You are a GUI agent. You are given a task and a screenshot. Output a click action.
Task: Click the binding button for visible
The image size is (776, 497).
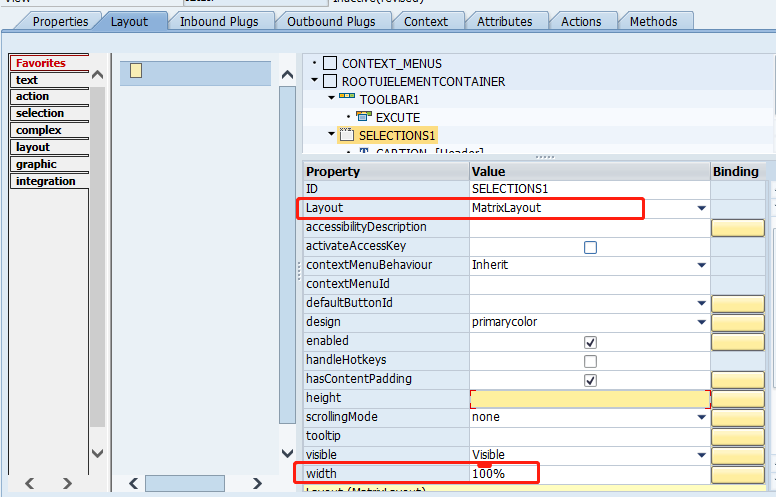pos(738,455)
